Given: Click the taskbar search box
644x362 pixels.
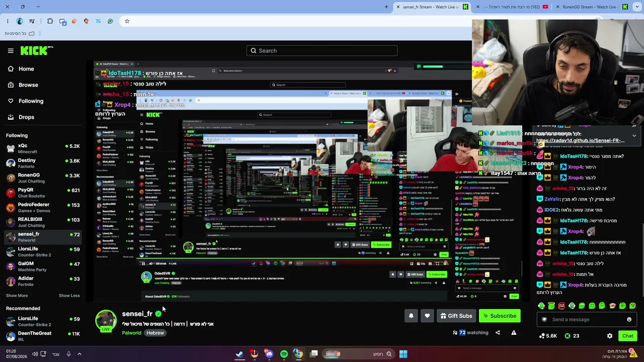Looking at the screenshot, I should pyautogui.click(x=359, y=354).
